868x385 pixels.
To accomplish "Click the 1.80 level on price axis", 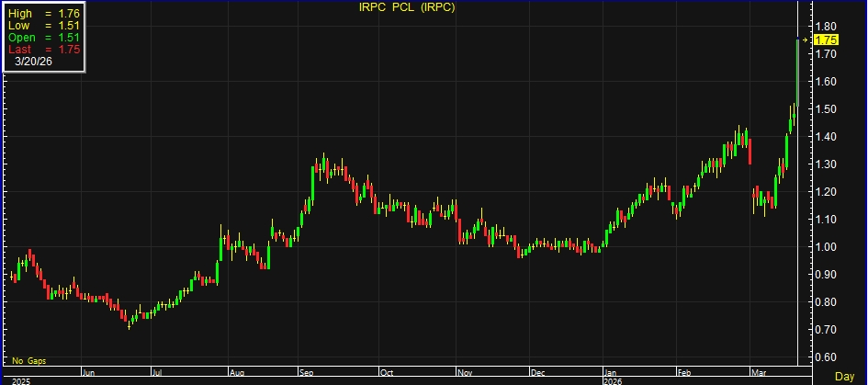I will coord(826,27).
